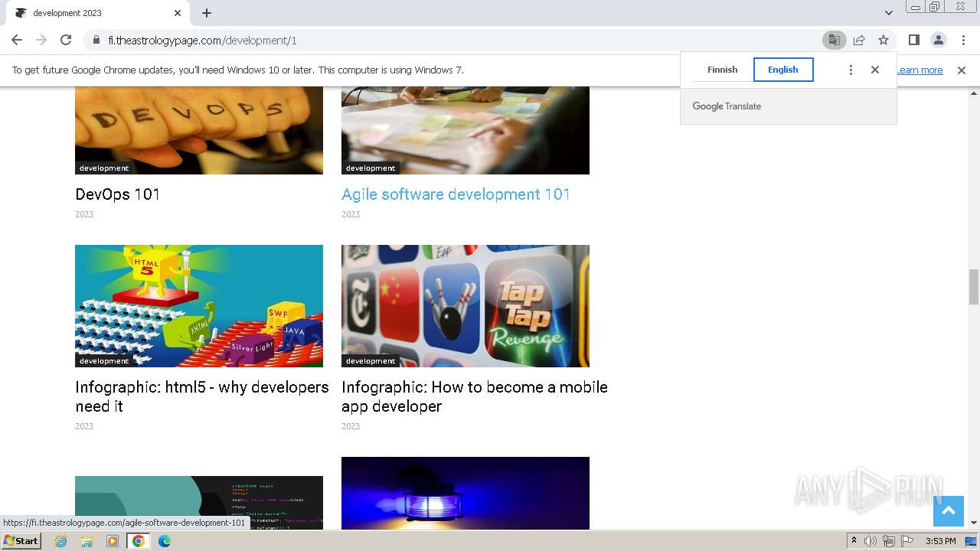980x551 pixels.
Task: Open the tab search dropdown arrow
Action: coord(888,13)
